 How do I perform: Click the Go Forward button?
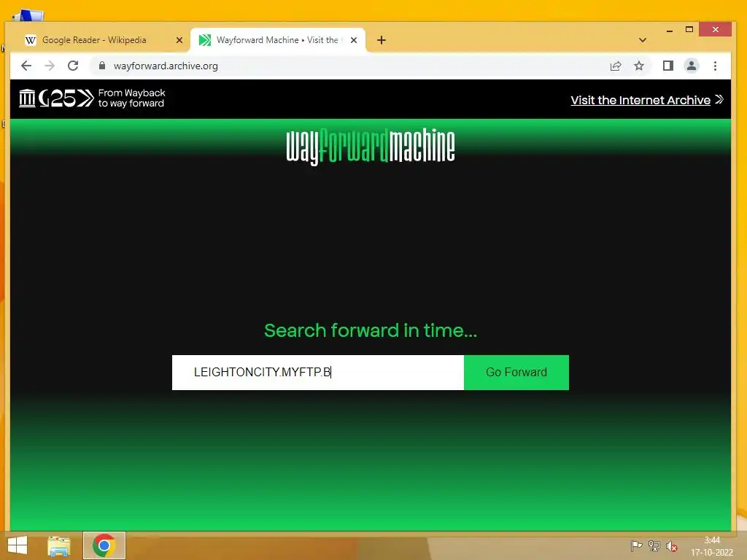[x=516, y=373]
